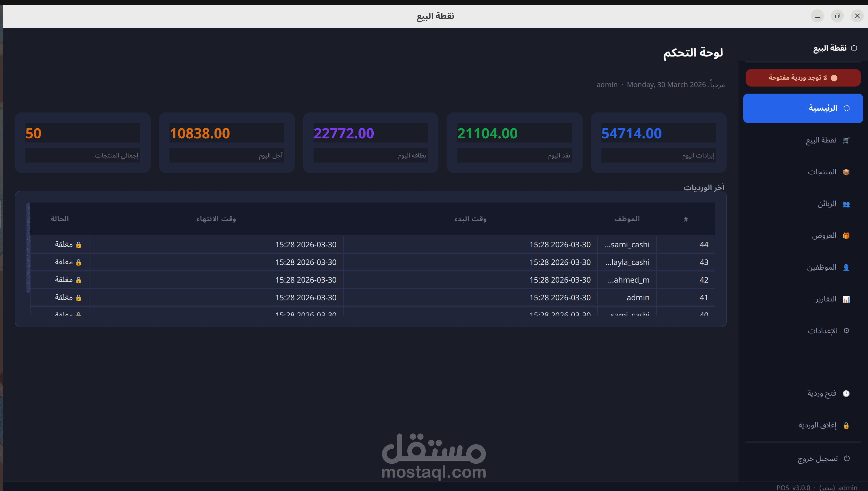Click the power icon beside تسجيل خروج
Screen dimensions: 868x491
[x=847, y=458]
